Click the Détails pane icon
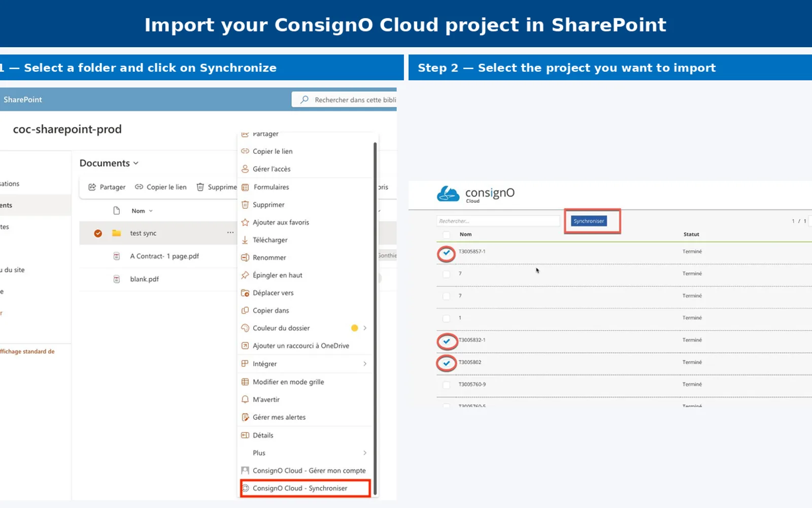Image resolution: width=812 pixels, height=508 pixels. coord(245,435)
